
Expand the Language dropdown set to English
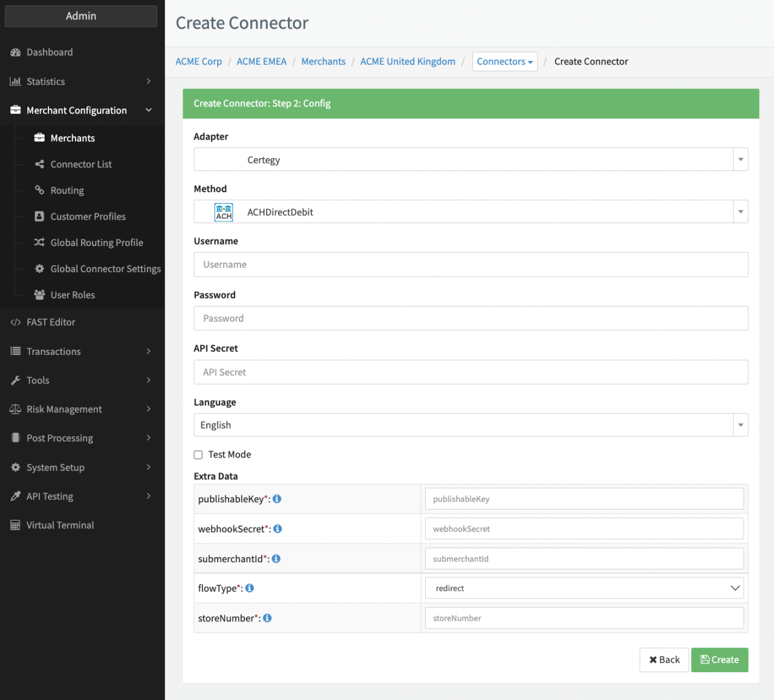(x=470, y=425)
